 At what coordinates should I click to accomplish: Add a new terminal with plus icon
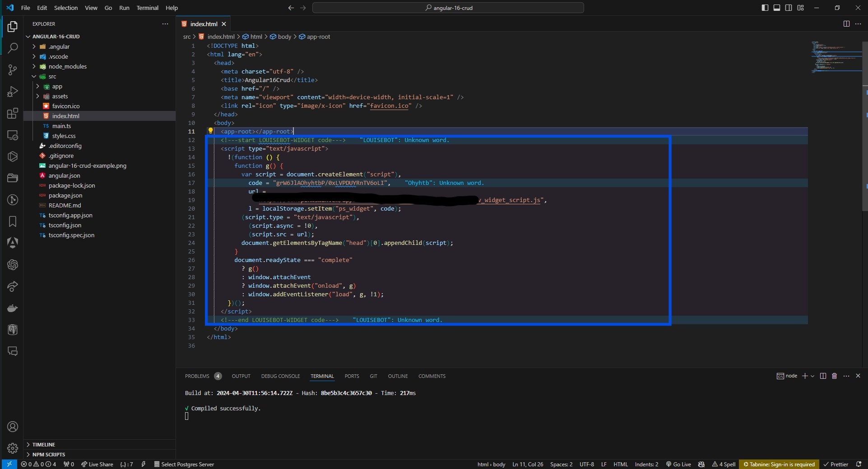[804, 376]
